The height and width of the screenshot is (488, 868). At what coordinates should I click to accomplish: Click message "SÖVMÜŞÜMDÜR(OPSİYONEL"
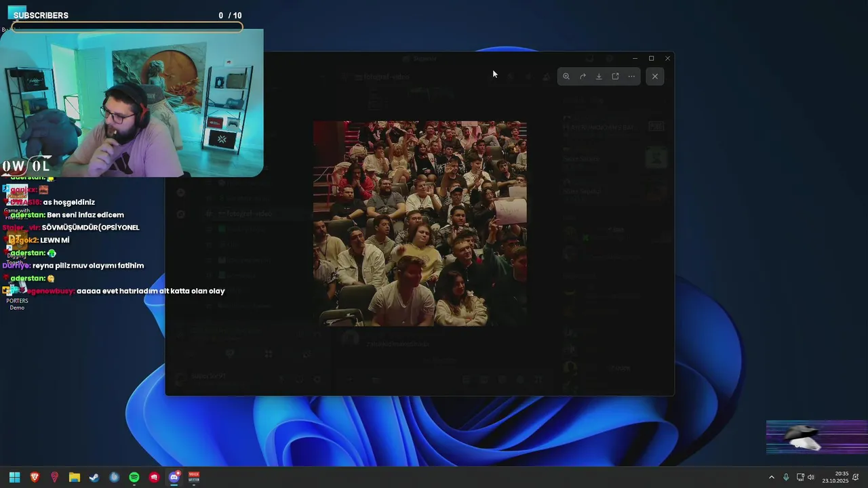(90, 227)
